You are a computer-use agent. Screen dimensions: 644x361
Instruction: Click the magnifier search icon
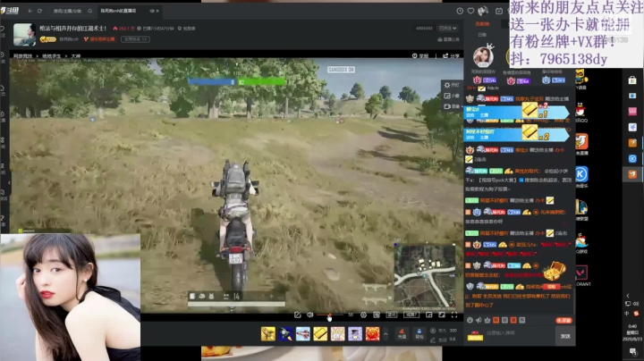point(90,11)
